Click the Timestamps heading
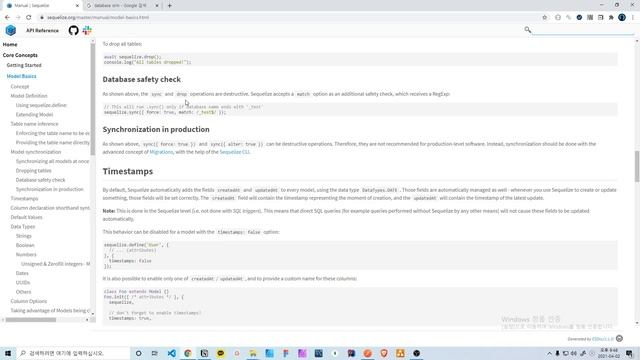This screenshot has width=640, height=360. tap(128, 171)
